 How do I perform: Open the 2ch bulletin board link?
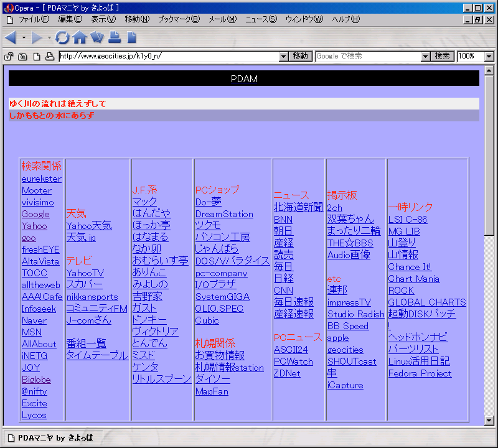pyautogui.click(x=335, y=208)
